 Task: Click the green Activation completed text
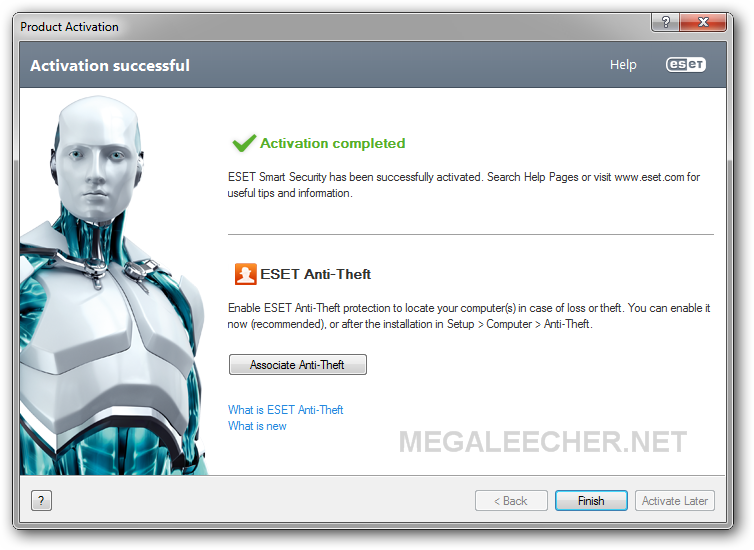tap(333, 143)
